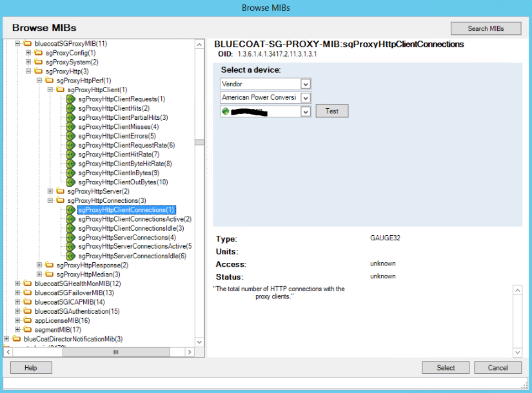Click the sgProxyHttpClientPartialHits(3) OID icon

coord(70,117)
